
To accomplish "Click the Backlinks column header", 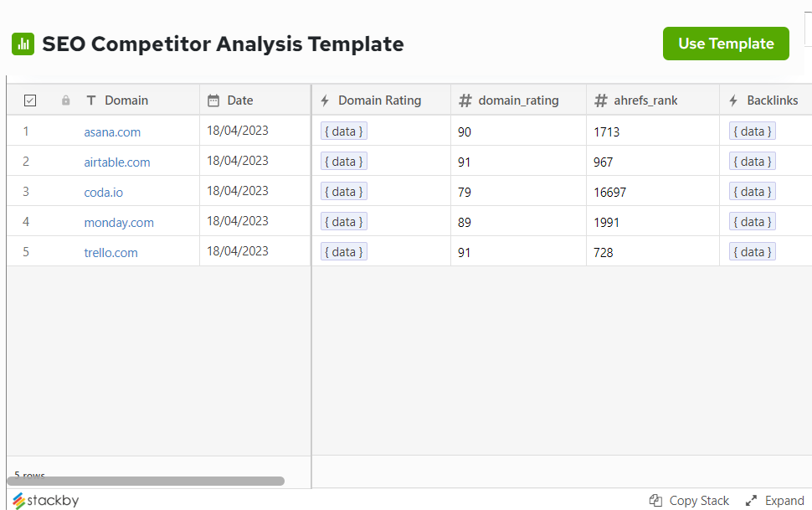I will click(x=772, y=100).
